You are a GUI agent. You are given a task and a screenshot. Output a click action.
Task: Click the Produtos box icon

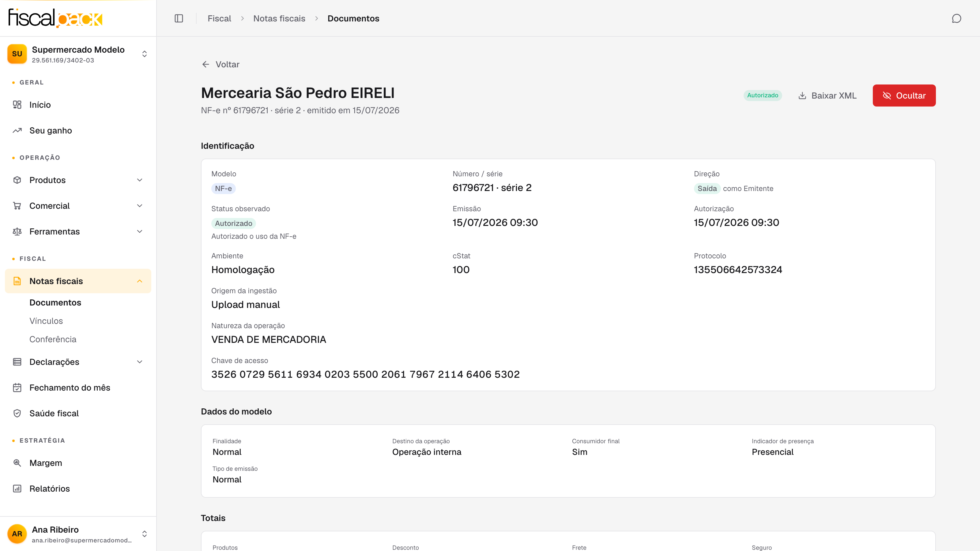(17, 180)
